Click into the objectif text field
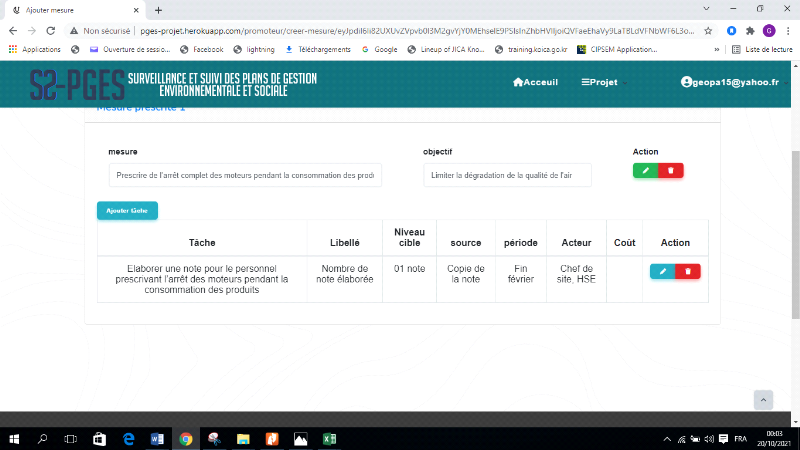This screenshot has height=450, width=800. (x=507, y=175)
